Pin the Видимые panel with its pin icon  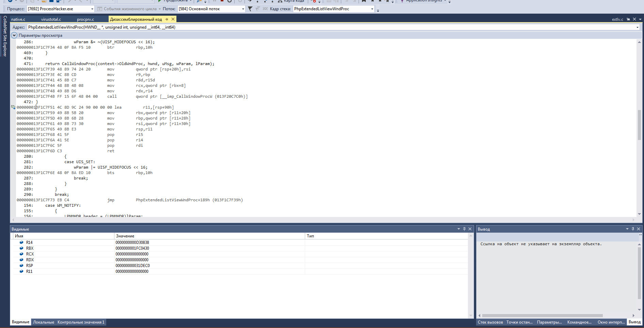[x=464, y=229]
